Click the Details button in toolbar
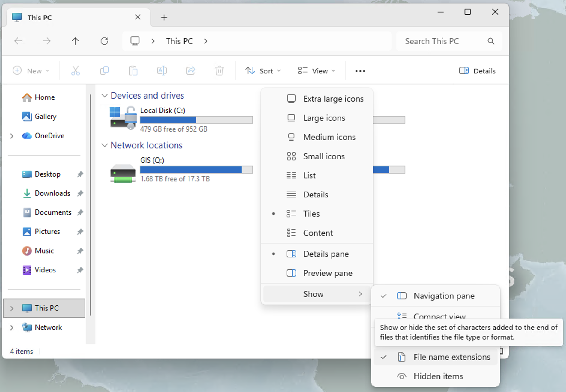The image size is (566, 392). pos(477,71)
